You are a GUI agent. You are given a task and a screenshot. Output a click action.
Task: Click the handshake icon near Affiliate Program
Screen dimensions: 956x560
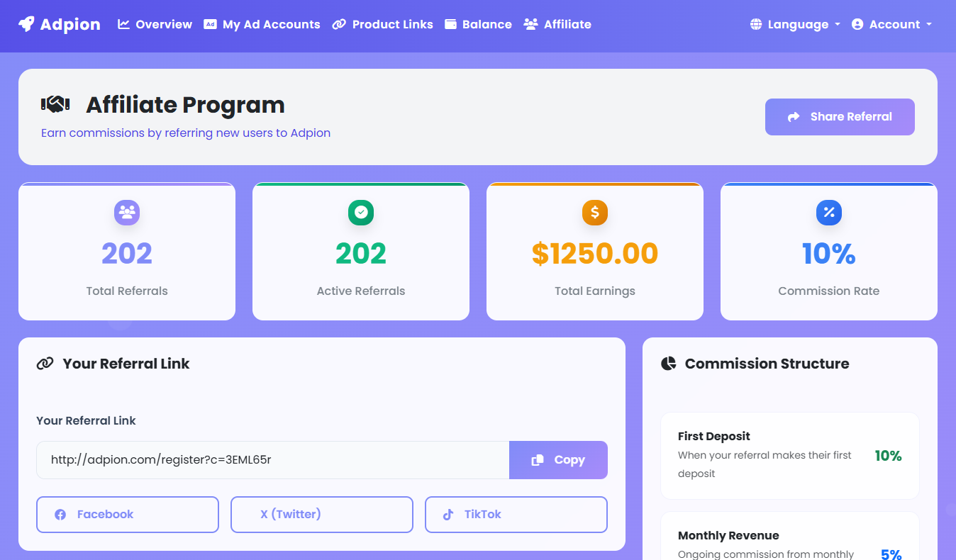[x=55, y=104]
